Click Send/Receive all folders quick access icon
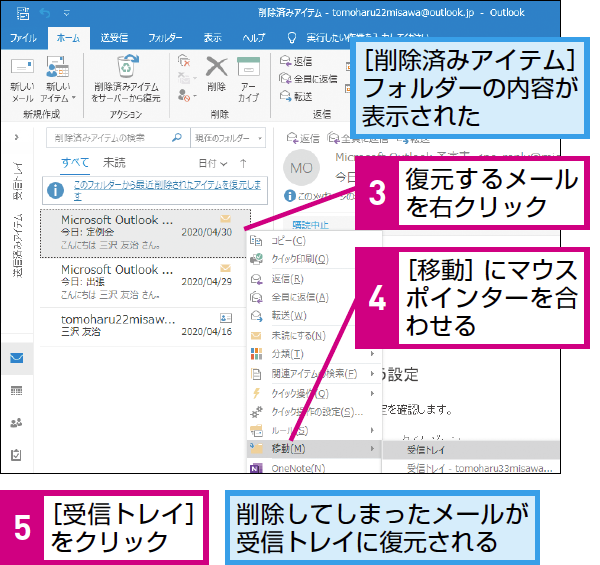 coord(23,13)
